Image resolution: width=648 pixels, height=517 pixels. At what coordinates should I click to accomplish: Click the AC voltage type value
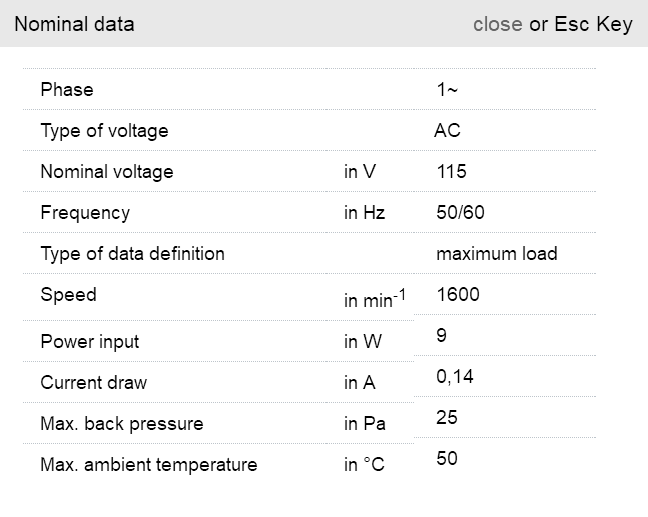447,131
